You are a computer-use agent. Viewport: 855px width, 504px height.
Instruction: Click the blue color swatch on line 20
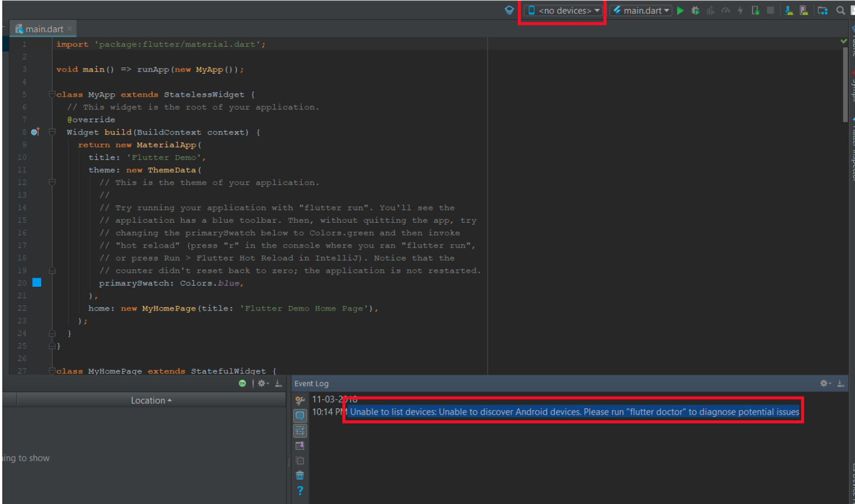(x=37, y=282)
